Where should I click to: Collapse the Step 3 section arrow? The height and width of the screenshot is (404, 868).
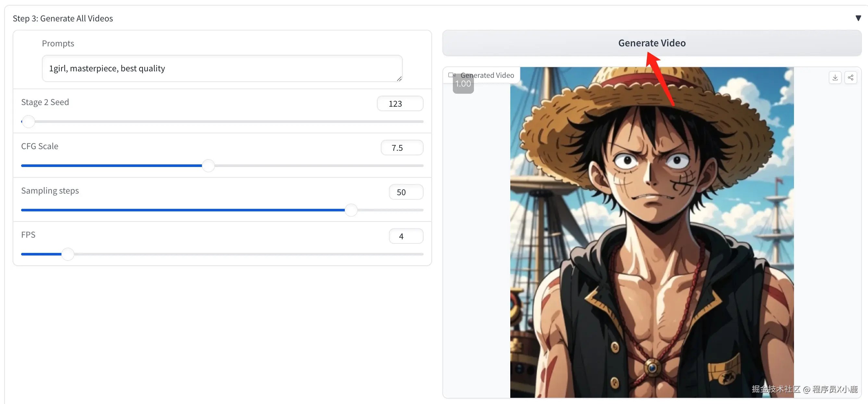coord(858,18)
